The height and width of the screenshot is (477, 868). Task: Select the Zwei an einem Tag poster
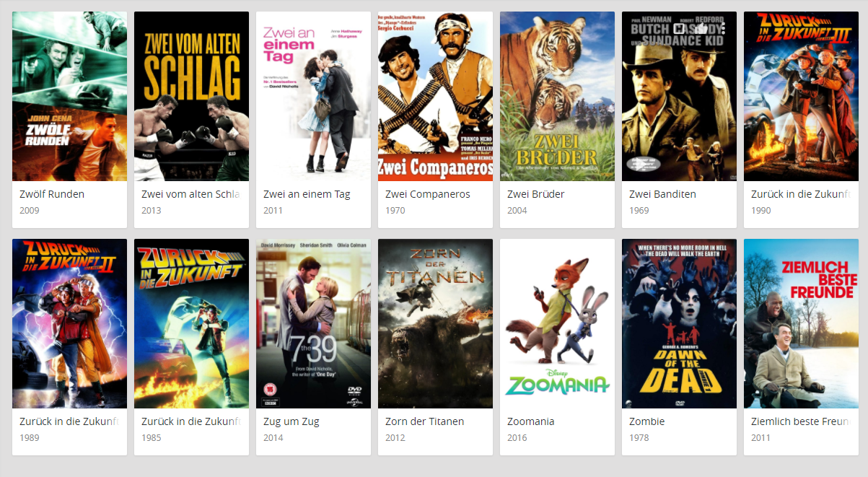313,96
